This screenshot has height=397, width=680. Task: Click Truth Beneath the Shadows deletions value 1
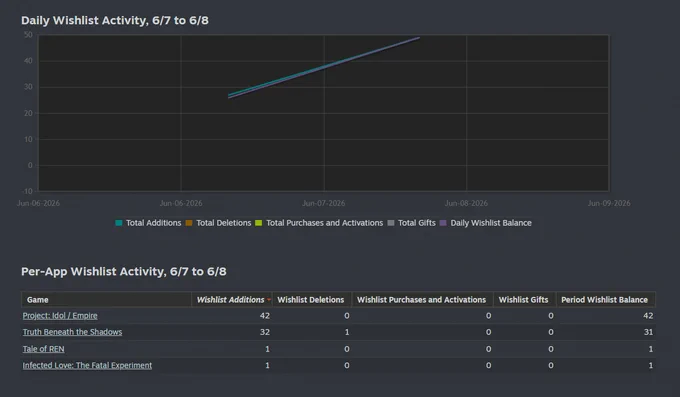pos(347,332)
